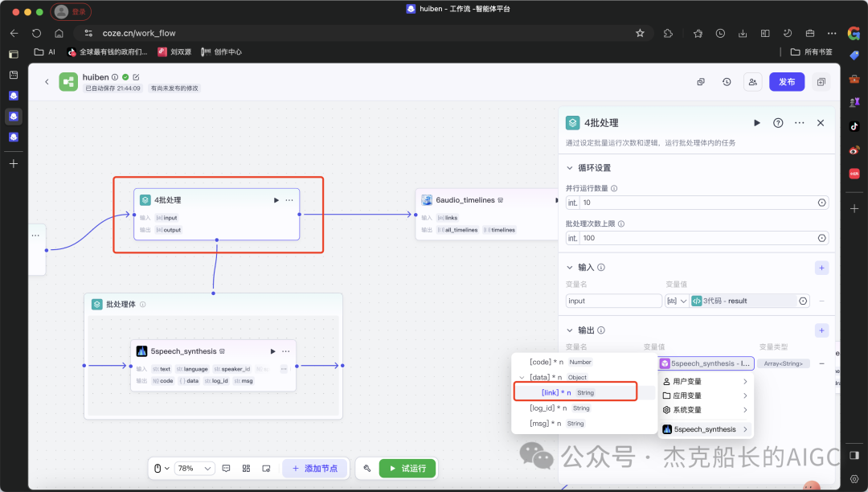The width and height of the screenshot is (868, 492).
Task: Collapse the 循环设置 section
Action: click(x=570, y=168)
